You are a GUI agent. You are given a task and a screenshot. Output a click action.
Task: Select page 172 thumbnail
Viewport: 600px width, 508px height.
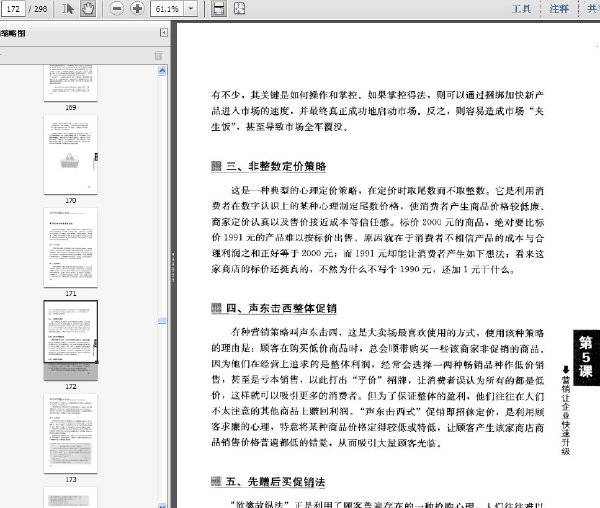point(70,340)
